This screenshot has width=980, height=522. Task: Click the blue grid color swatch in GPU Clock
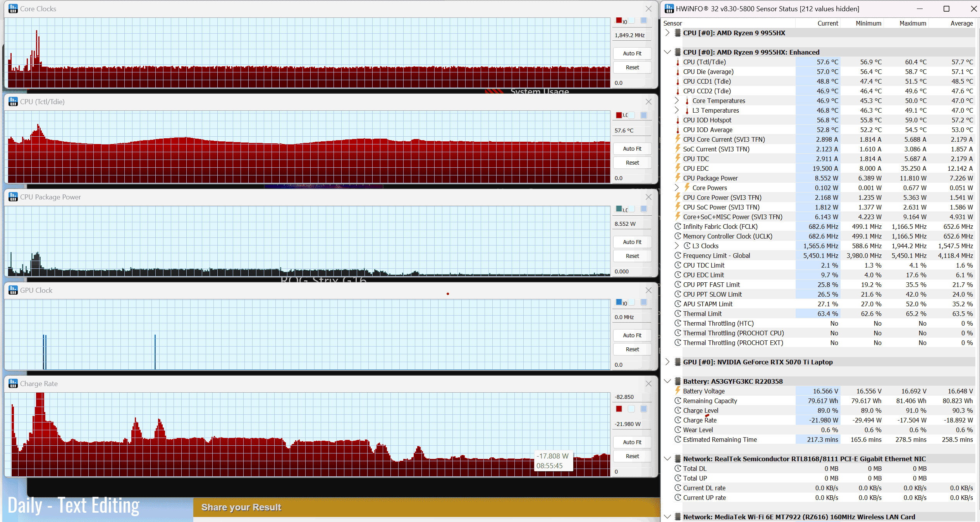(644, 302)
